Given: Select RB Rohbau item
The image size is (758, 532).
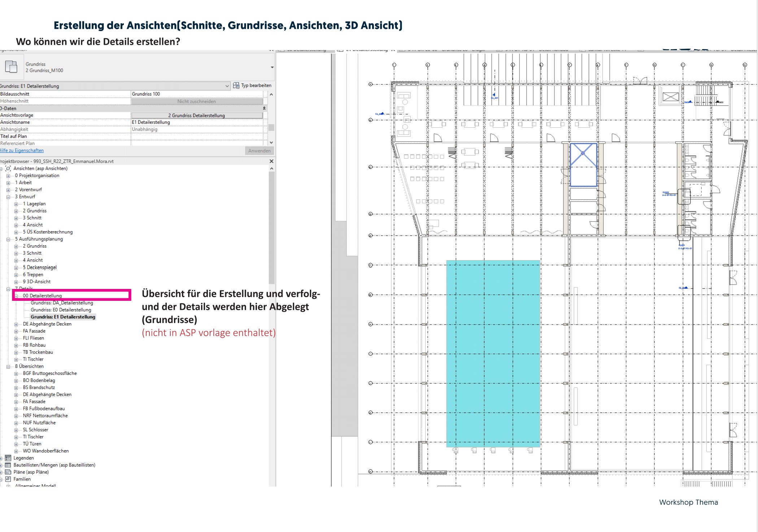Looking at the screenshot, I should click(34, 345).
